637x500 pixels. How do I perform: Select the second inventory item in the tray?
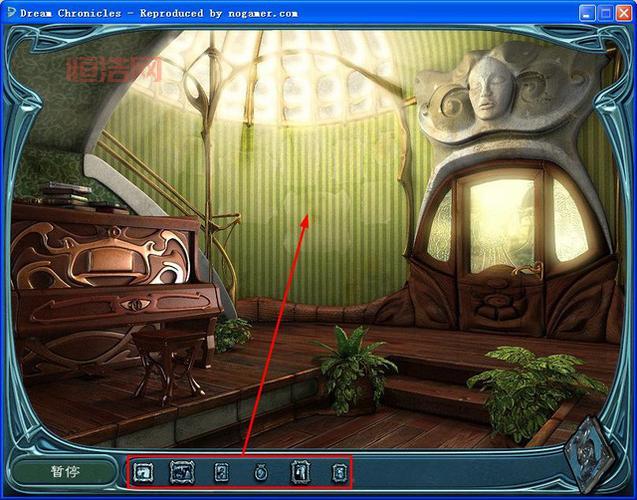[182, 470]
